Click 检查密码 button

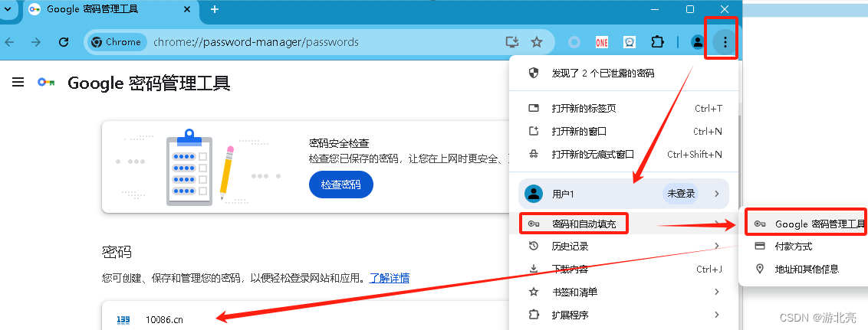[341, 185]
